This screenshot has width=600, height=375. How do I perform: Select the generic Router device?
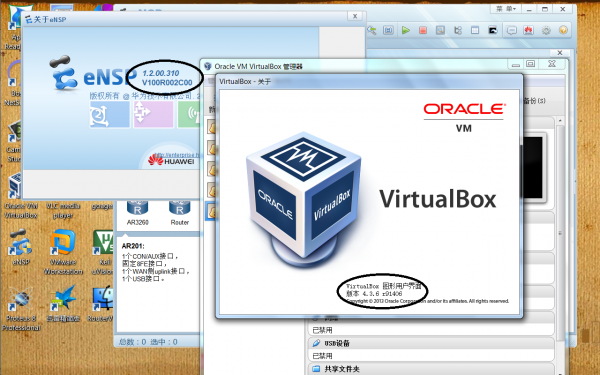[x=179, y=213]
